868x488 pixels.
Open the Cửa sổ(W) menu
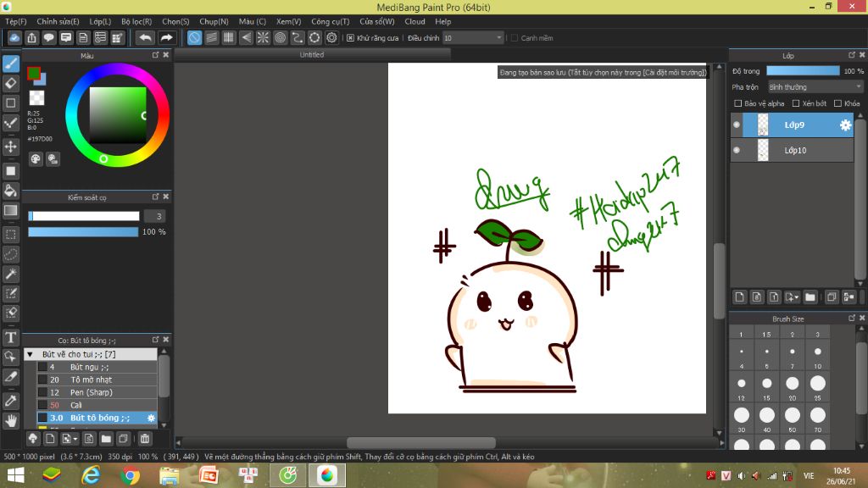click(377, 21)
